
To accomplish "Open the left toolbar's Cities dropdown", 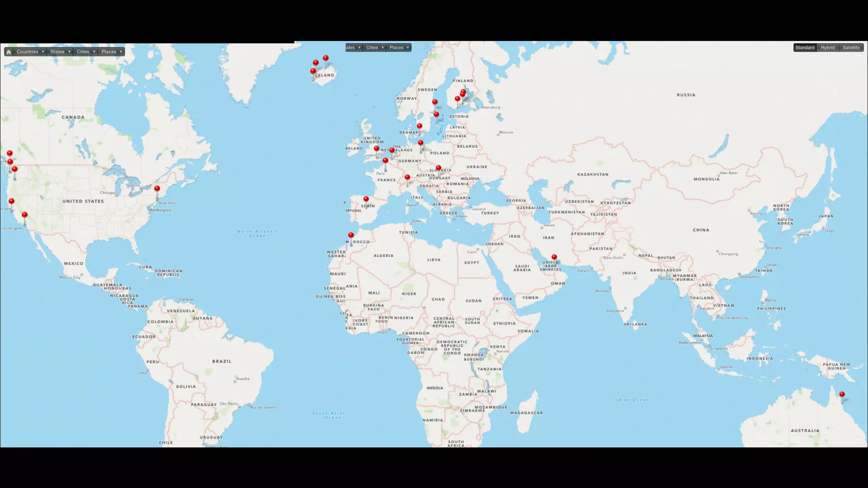I will pyautogui.click(x=86, y=52).
